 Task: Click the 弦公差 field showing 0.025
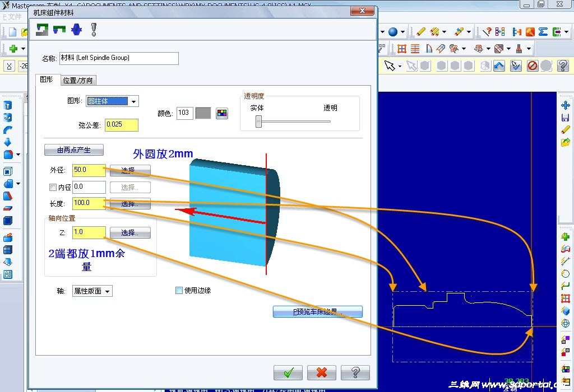pos(122,125)
